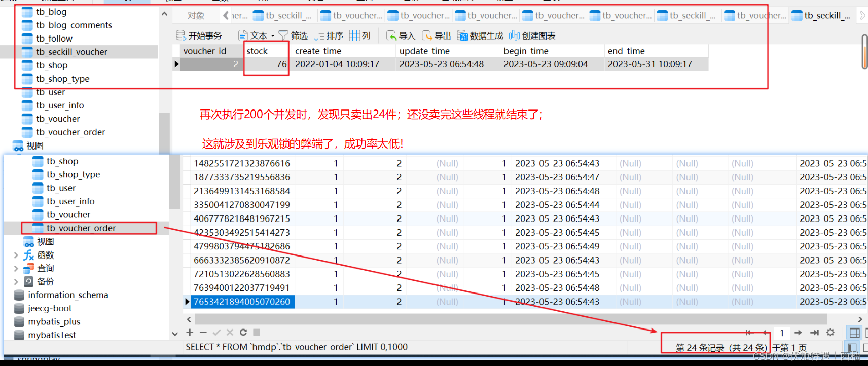Select the cell 2023-05-23 06:54:49
868x366 pixels.
pos(557,246)
